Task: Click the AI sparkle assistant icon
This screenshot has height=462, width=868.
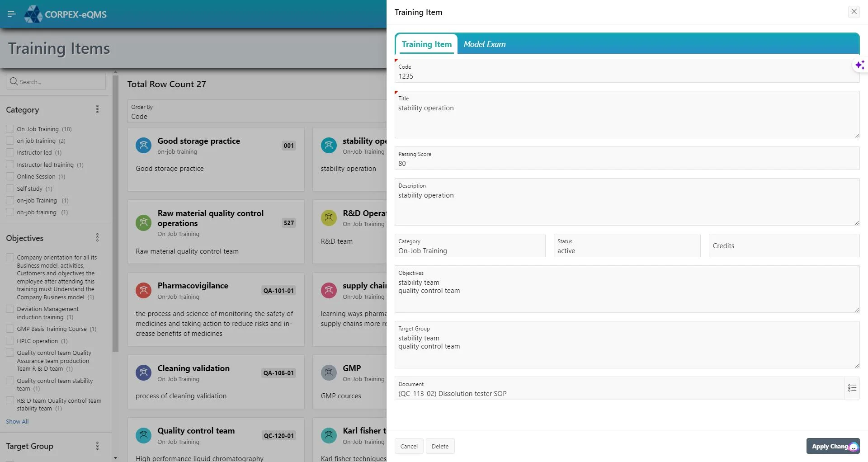Action: [860, 65]
